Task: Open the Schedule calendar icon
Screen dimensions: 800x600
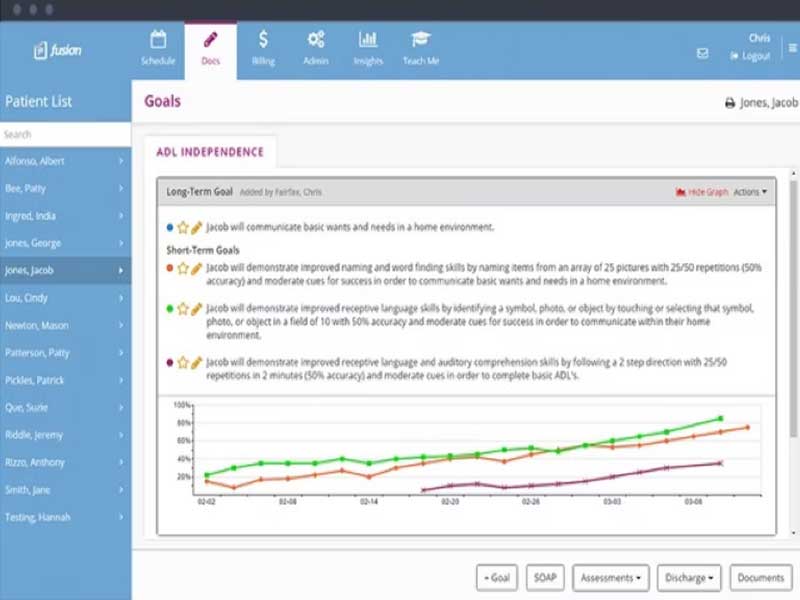Action: click(158, 39)
